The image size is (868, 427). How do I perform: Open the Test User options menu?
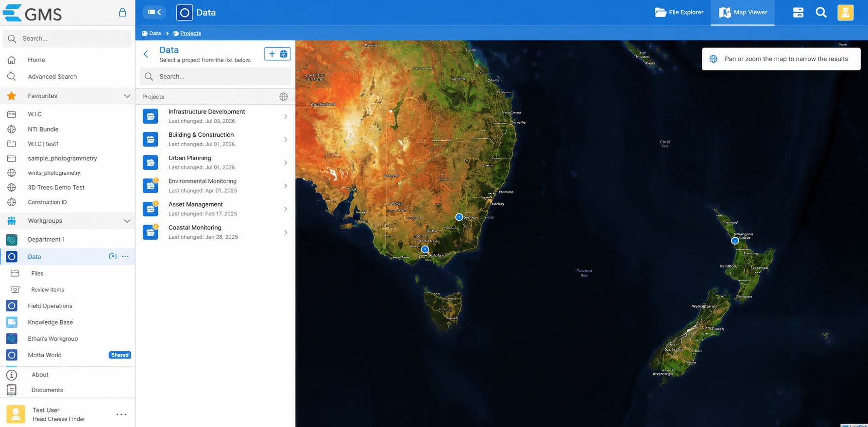pyautogui.click(x=121, y=414)
